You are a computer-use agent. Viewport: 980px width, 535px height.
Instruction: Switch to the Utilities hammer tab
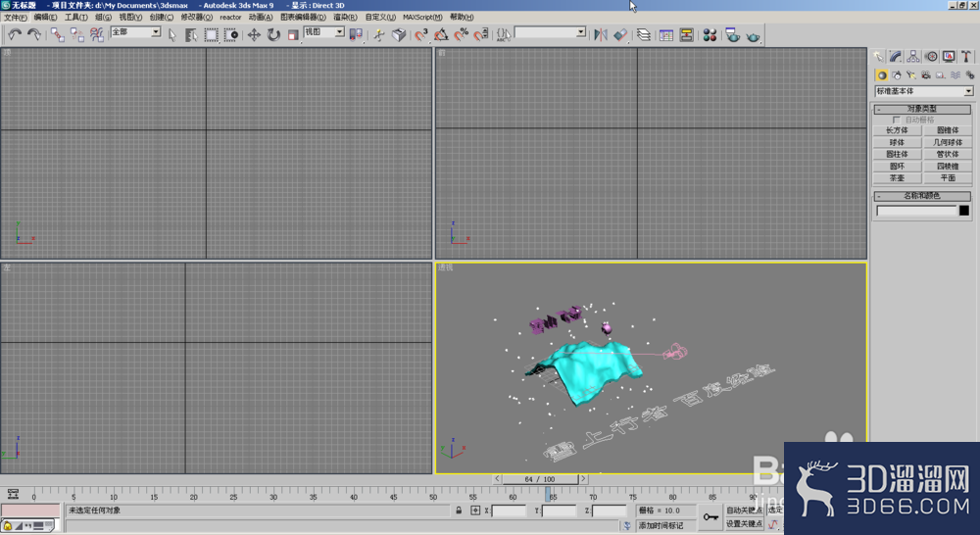[x=966, y=57]
